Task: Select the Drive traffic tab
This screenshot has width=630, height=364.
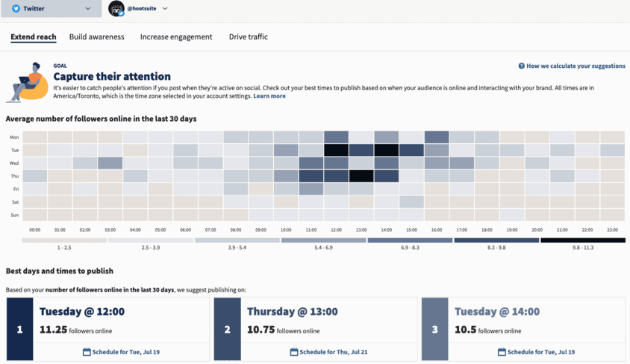Action: coord(248,37)
